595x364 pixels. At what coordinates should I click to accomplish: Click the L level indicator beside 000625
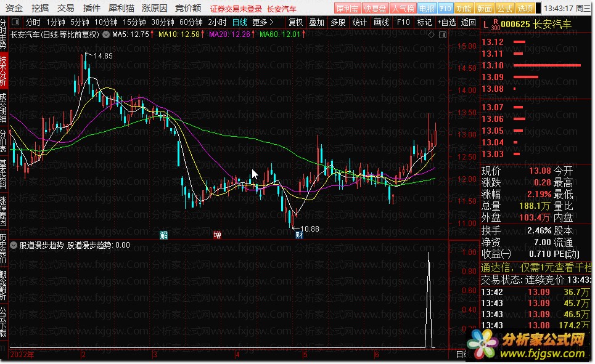coord(485,25)
